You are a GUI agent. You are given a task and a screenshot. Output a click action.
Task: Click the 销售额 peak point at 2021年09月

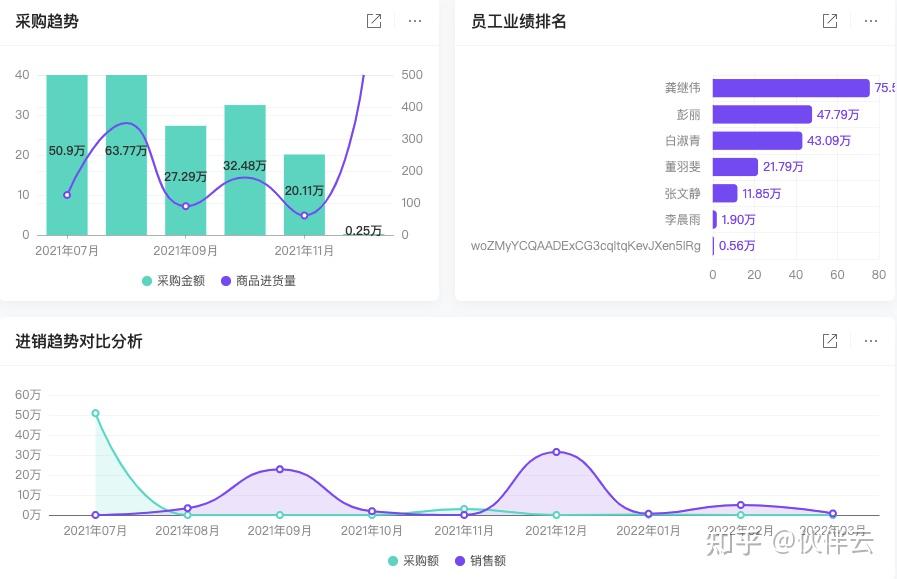tap(280, 469)
